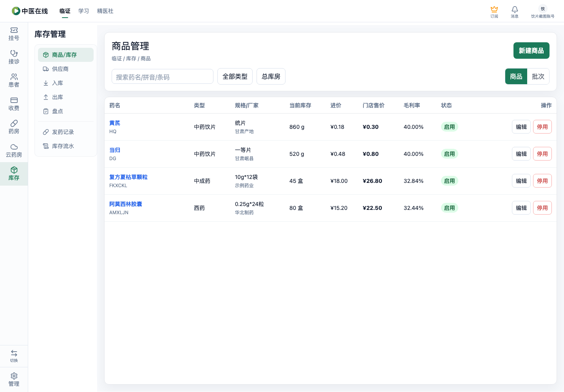Click 编辑 for 黄芪 row
The image size is (564, 392).
[x=521, y=127]
